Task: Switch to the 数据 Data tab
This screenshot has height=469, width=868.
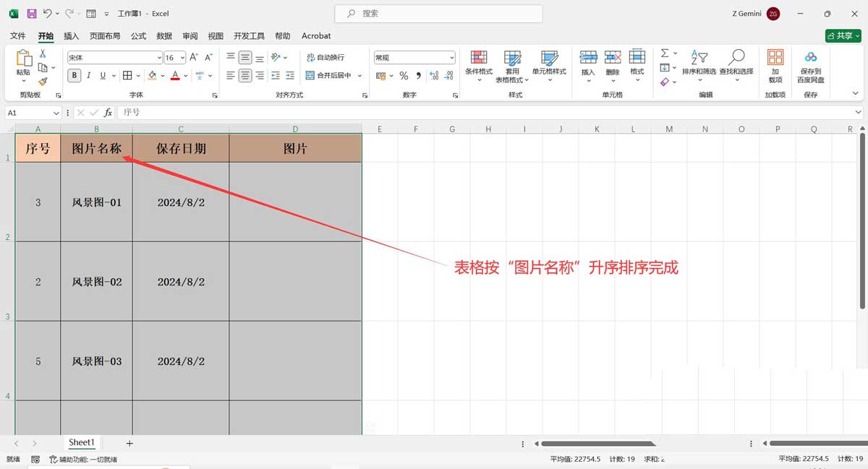Action: [164, 36]
